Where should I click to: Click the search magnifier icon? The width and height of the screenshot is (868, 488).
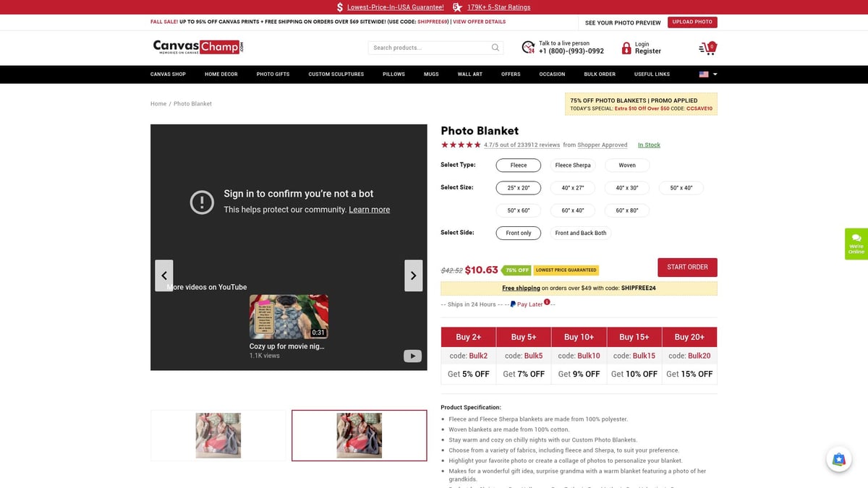pyautogui.click(x=495, y=48)
